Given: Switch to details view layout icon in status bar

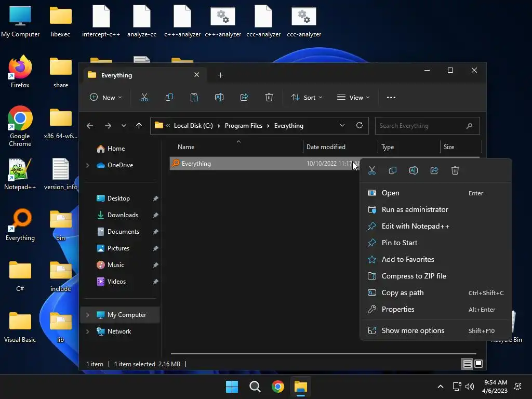Looking at the screenshot, I should (467, 364).
